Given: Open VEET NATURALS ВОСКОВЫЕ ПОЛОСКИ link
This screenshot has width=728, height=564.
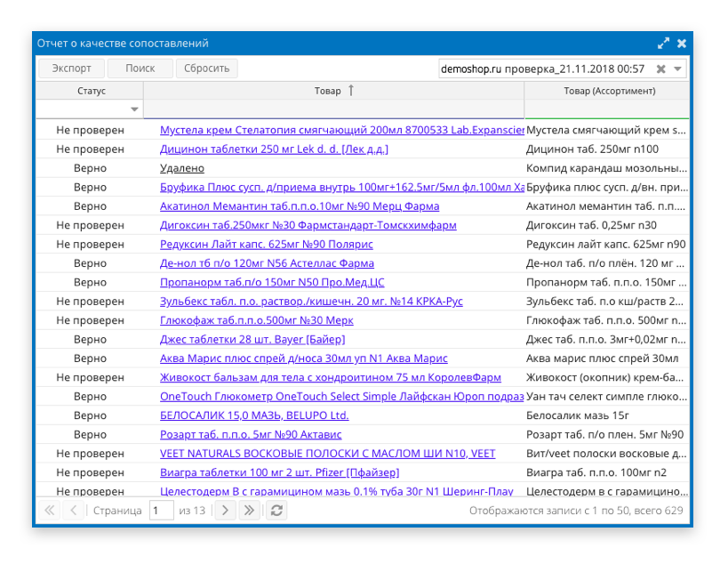Looking at the screenshot, I should pyautogui.click(x=328, y=454).
